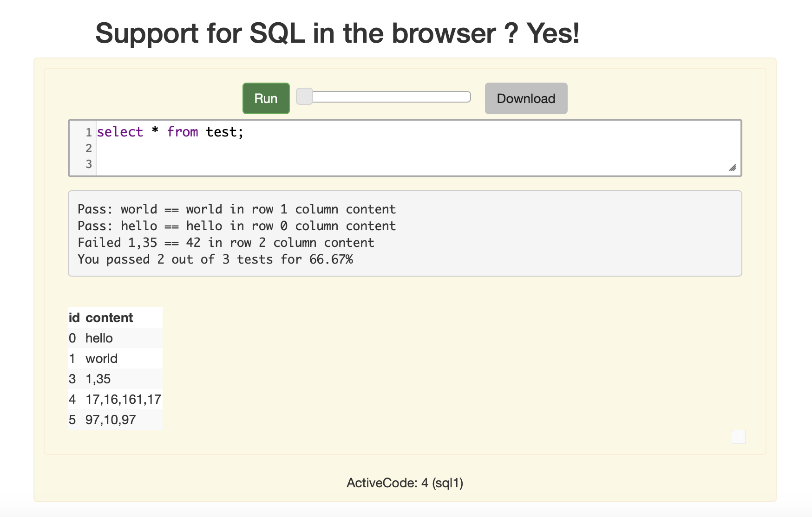Click empty line 2 in code editor
This screenshot has width=812, height=517.
(x=418, y=148)
